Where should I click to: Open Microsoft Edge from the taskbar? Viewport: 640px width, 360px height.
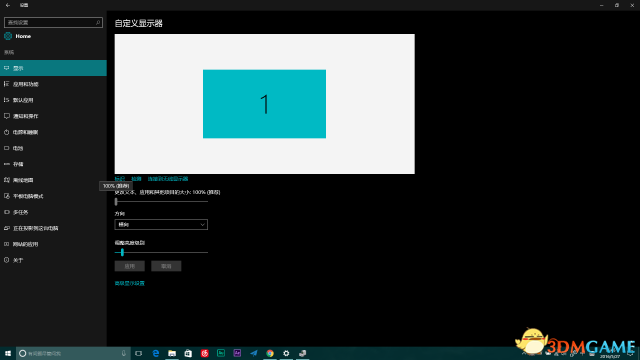click(156, 353)
